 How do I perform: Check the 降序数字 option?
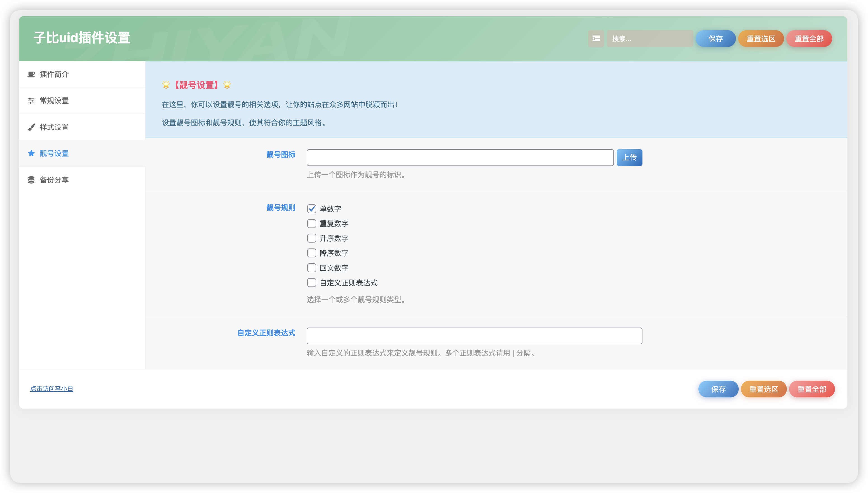(311, 253)
